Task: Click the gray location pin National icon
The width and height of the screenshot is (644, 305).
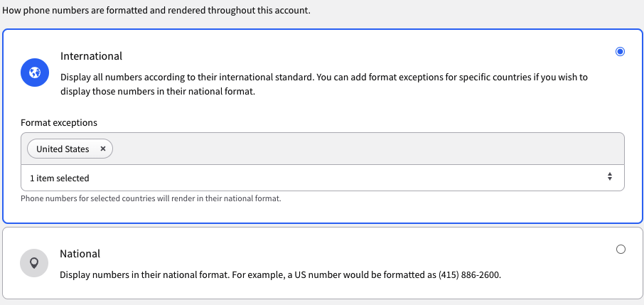Action: coord(34,263)
